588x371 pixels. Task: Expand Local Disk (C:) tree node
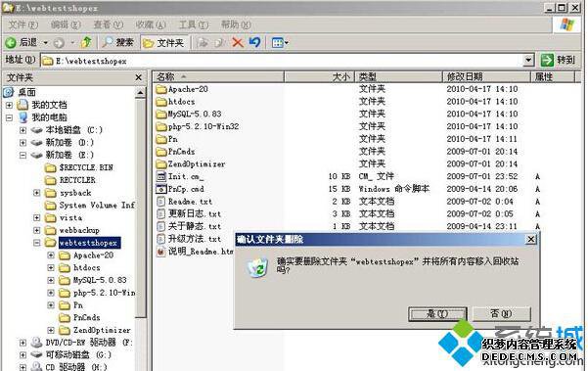pos(23,130)
